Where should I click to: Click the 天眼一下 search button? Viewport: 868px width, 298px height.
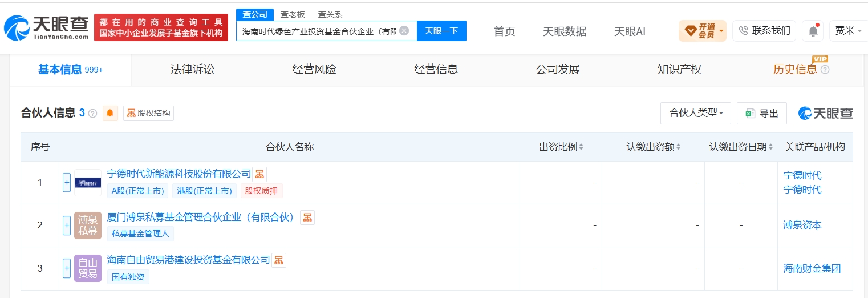click(441, 31)
